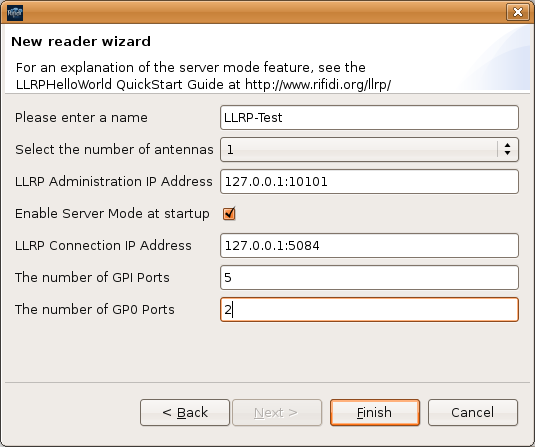The height and width of the screenshot is (447, 535).
Task: Click the up-down arrows on the antennas selector
Action: click(507, 149)
